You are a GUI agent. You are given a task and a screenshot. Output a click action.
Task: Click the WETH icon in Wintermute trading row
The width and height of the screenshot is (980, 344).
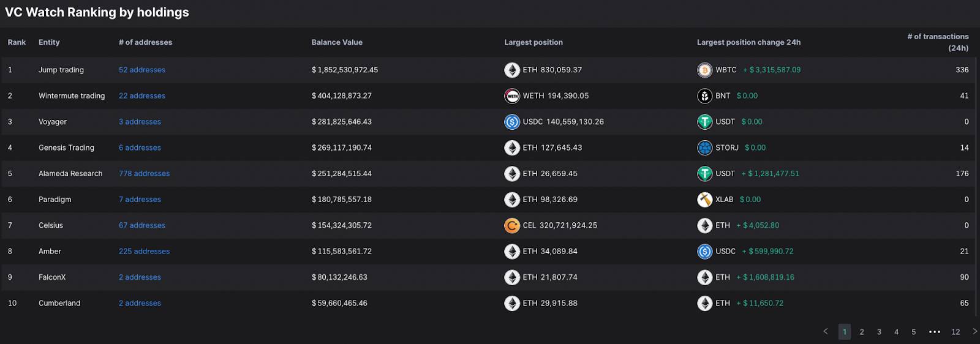(512, 96)
